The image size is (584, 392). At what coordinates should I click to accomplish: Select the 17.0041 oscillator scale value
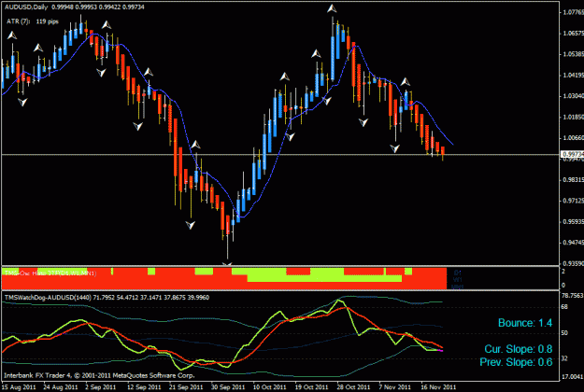(x=573, y=377)
